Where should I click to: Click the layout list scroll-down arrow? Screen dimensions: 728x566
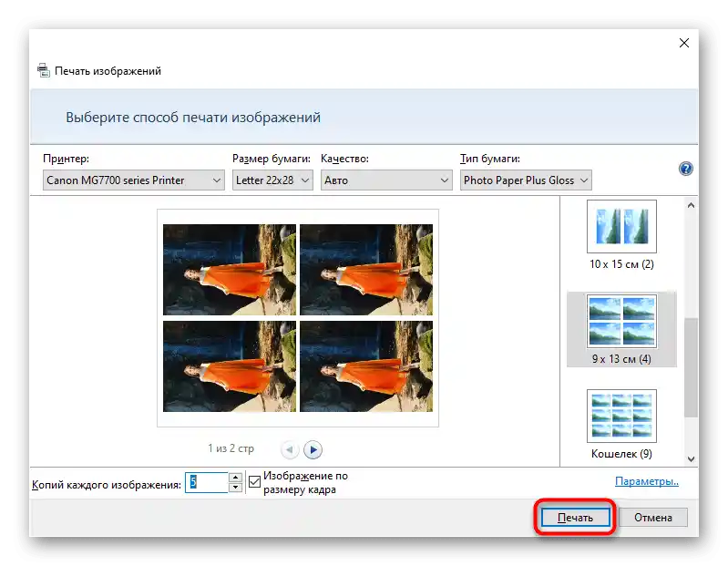(691, 459)
